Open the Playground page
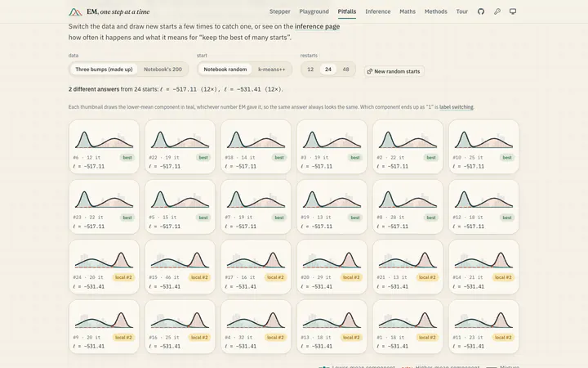The height and width of the screenshot is (368, 588). 314,11
